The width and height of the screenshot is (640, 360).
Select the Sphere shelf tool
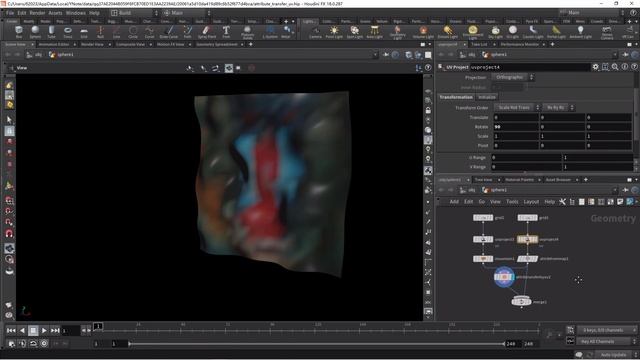pos(35,31)
